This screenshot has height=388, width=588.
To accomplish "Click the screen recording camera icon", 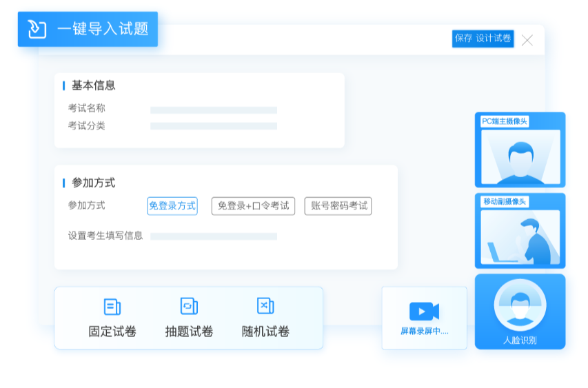I will [x=424, y=312].
